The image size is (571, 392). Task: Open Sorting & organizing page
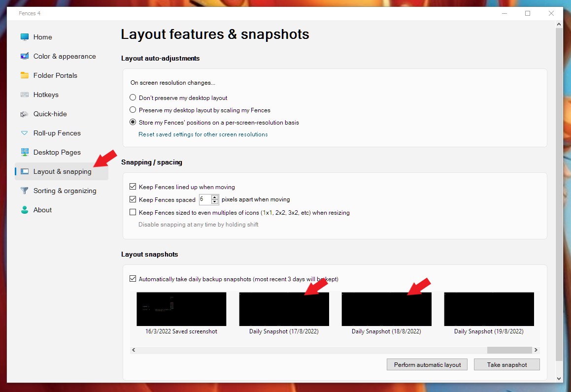65,191
